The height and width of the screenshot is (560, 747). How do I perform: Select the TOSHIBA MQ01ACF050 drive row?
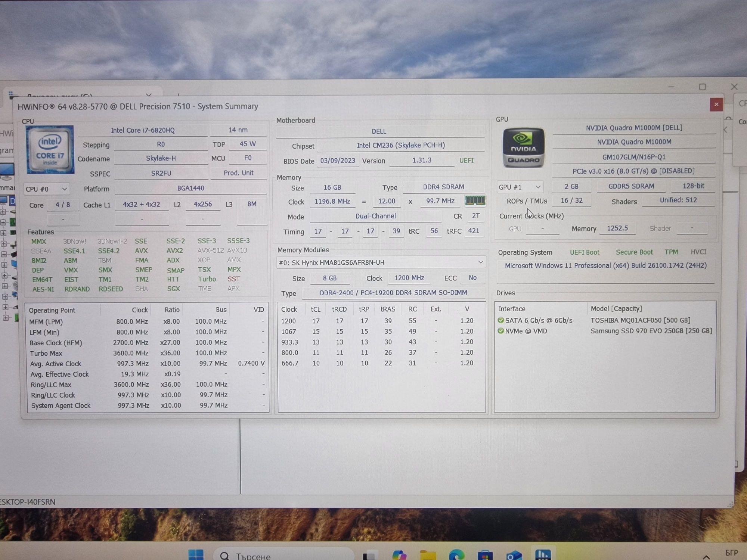(605, 320)
